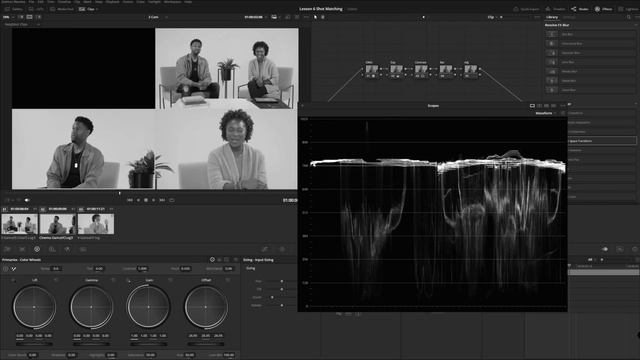The height and width of the screenshot is (360, 640).
Task: Open the HDR palette icon
Action: 52,249
